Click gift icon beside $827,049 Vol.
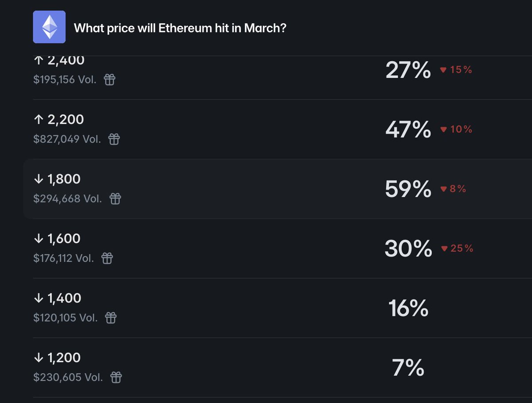The height and width of the screenshot is (403, 532). [x=114, y=139]
